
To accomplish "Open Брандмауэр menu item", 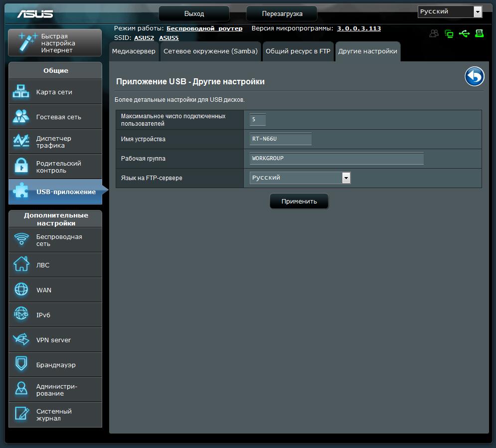I will (55, 365).
